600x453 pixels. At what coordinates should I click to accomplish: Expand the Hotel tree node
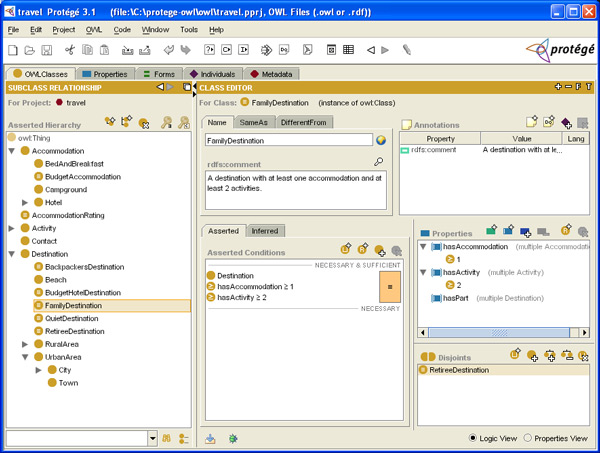click(x=25, y=202)
